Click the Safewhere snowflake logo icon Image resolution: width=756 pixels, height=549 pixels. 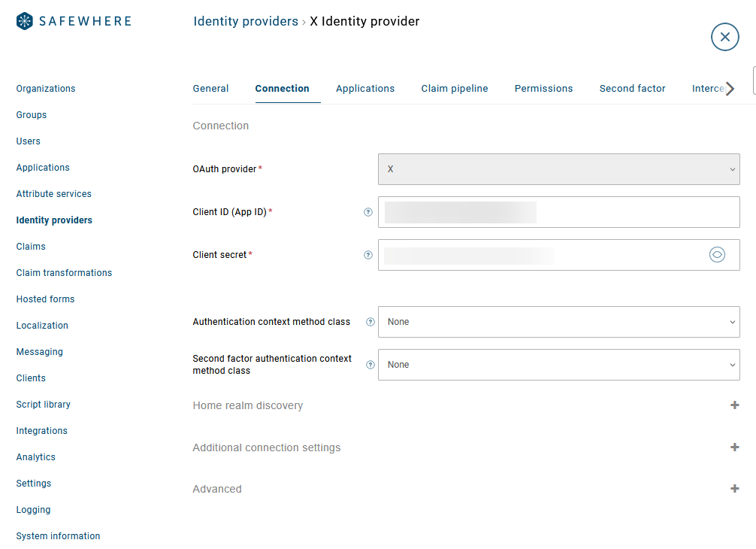[x=25, y=21]
